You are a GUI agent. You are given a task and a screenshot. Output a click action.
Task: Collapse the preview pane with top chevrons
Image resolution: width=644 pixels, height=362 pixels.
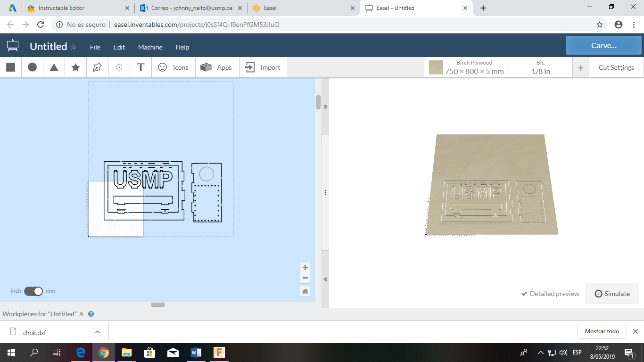325,107
